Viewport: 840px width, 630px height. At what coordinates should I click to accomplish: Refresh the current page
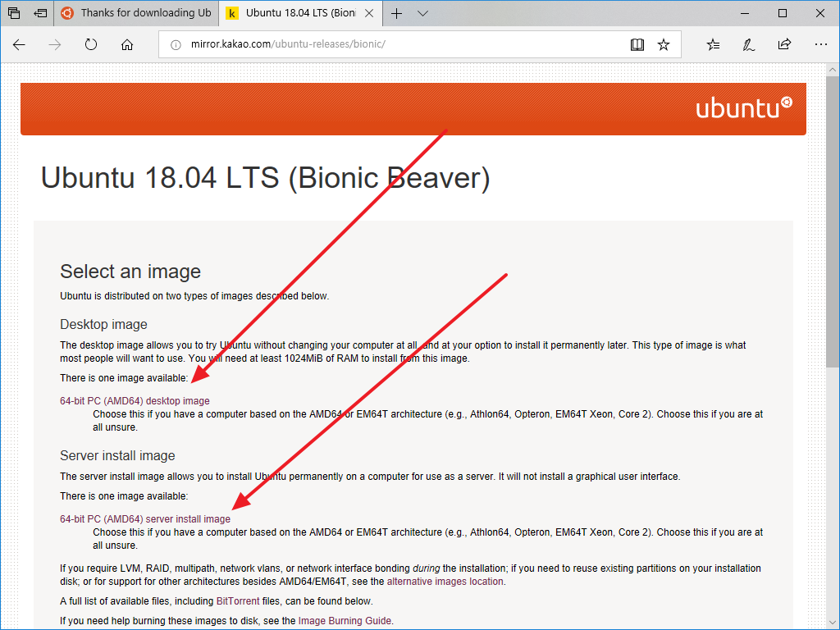click(x=91, y=44)
